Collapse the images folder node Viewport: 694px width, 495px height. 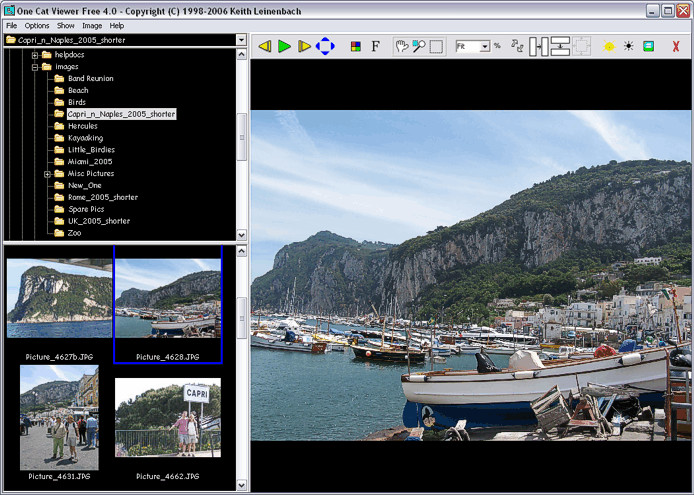[35, 67]
